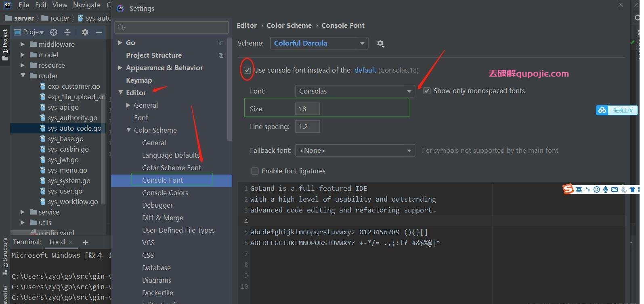This screenshot has height=304, width=644.
Task: Click the Settings tree scrollbar
Action: coord(230,89)
